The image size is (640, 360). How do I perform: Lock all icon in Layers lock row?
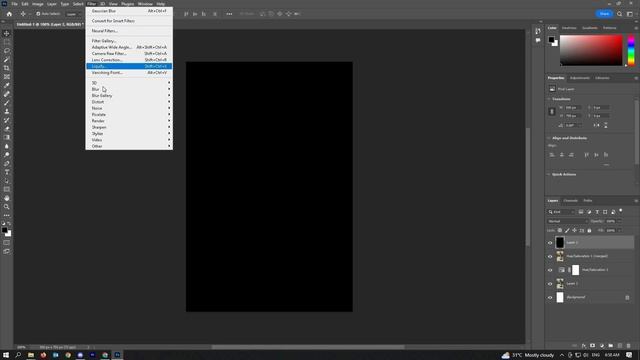coord(589,231)
